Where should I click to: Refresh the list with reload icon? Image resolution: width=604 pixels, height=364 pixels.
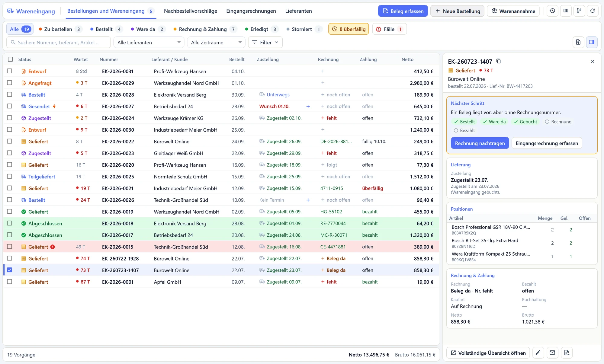593,11
